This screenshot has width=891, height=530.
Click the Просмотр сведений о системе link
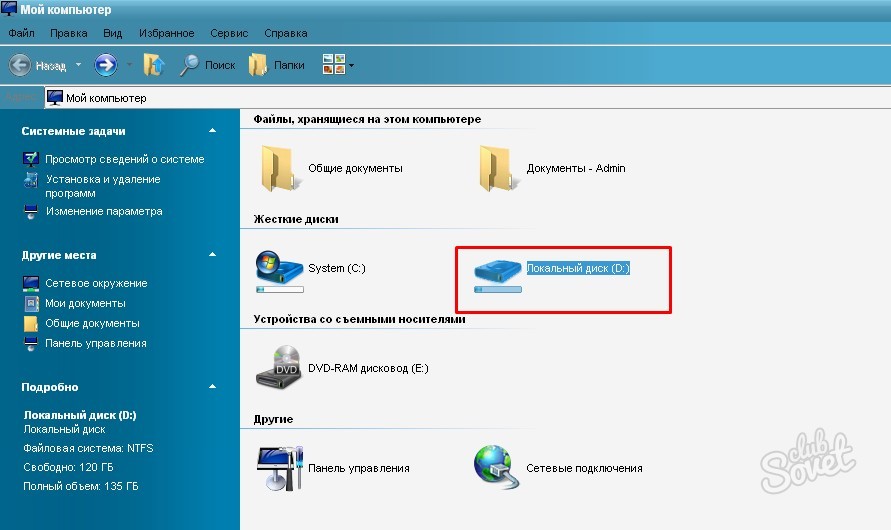click(124, 159)
